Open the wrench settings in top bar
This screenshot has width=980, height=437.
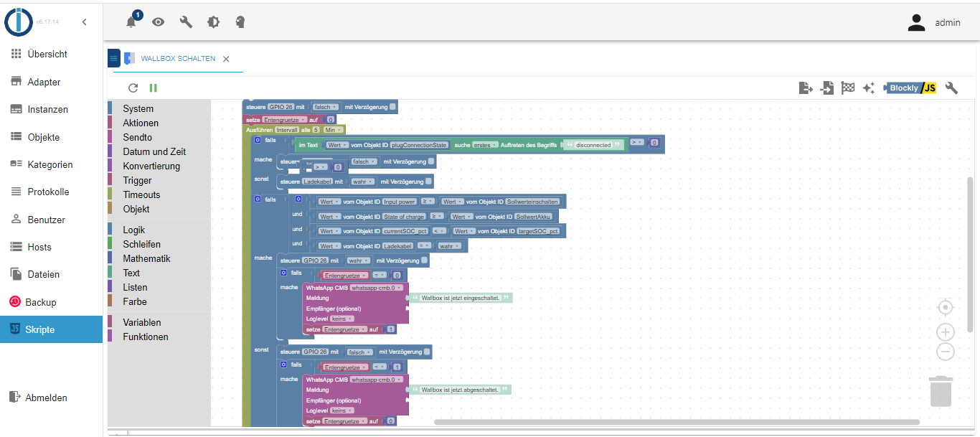(x=186, y=22)
